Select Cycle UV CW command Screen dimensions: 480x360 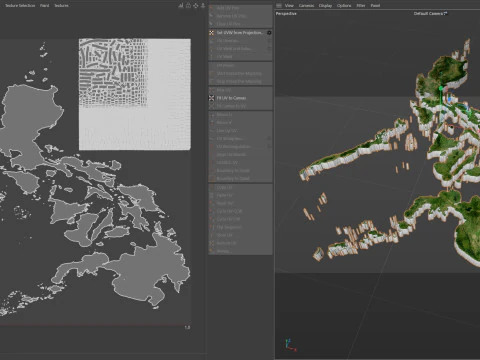click(240, 219)
